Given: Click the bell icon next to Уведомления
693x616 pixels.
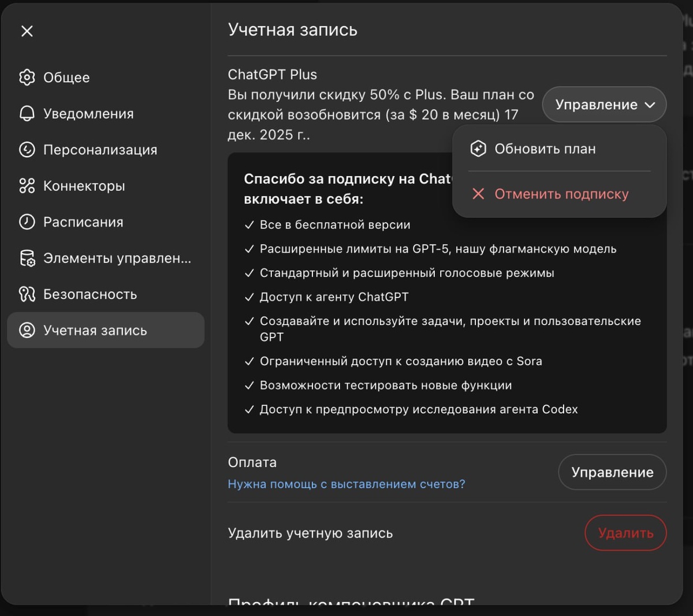Looking at the screenshot, I should tap(27, 114).
